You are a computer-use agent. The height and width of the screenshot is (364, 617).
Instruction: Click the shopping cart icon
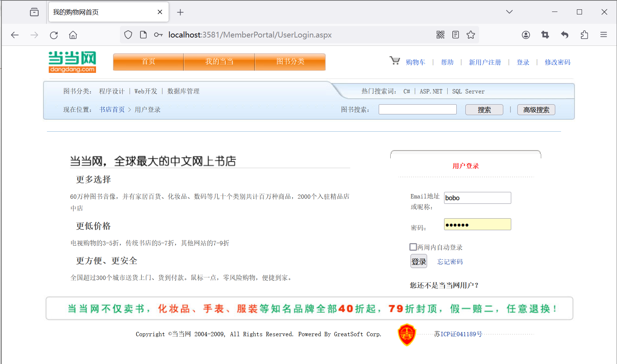coord(395,61)
